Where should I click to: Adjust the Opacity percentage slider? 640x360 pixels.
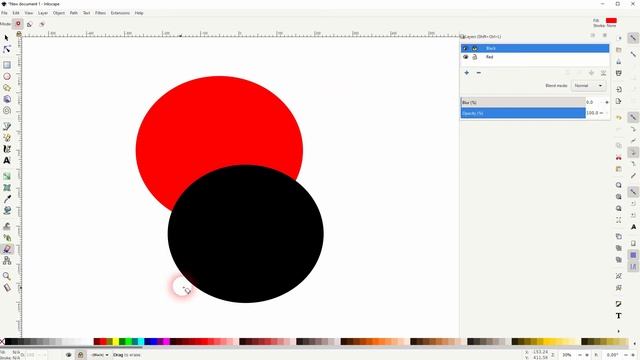coord(523,113)
